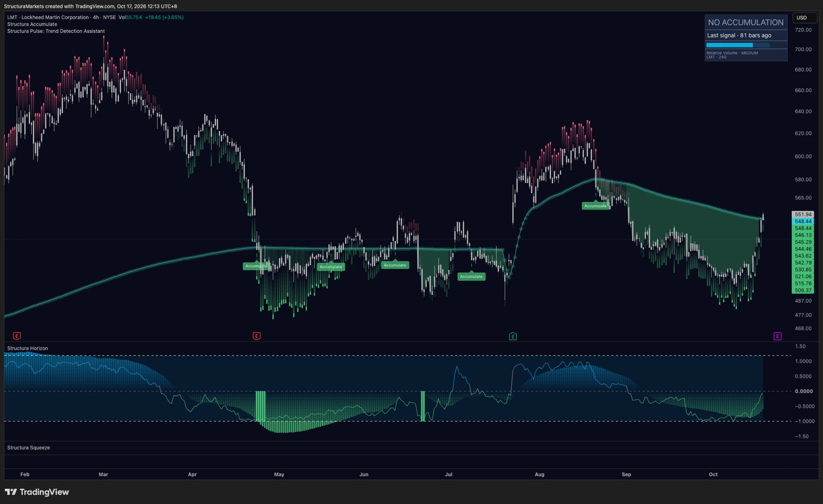Click the 600.00 price axis label
This screenshot has height=504, width=823.
803,157
